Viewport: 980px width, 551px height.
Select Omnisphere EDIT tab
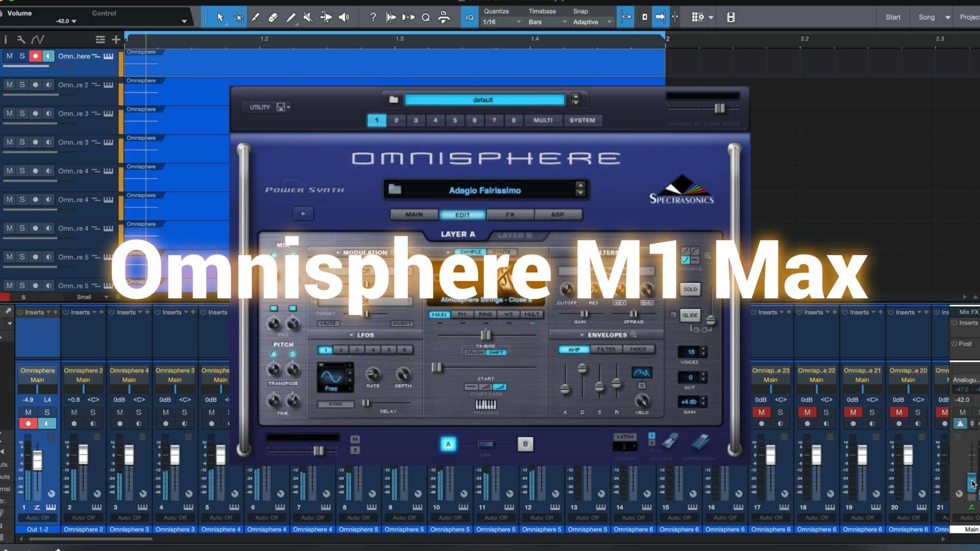pos(462,215)
